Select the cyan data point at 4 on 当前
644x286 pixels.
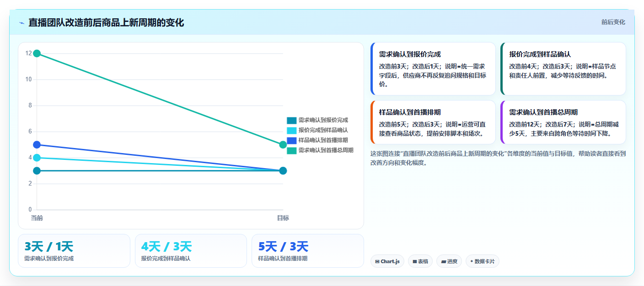(37, 158)
